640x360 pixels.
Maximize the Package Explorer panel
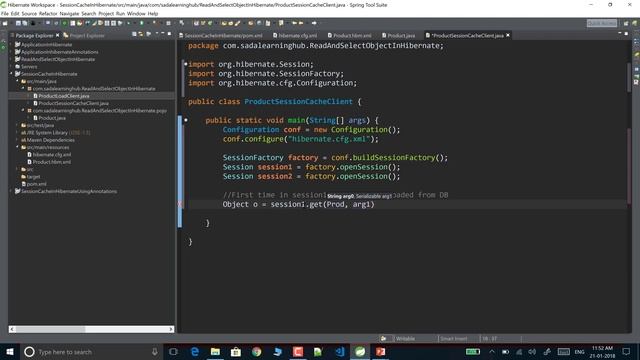(169, 34)
